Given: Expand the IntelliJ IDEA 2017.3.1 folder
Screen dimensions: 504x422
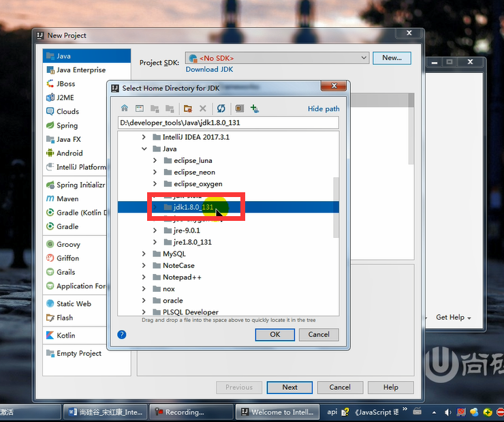Looking at the screenshot, I should [x=144, y=137].
